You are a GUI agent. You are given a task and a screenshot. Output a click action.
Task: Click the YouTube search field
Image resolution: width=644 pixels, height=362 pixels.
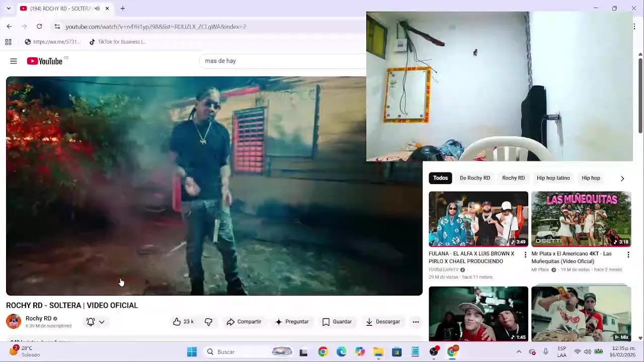click(283, 61)
